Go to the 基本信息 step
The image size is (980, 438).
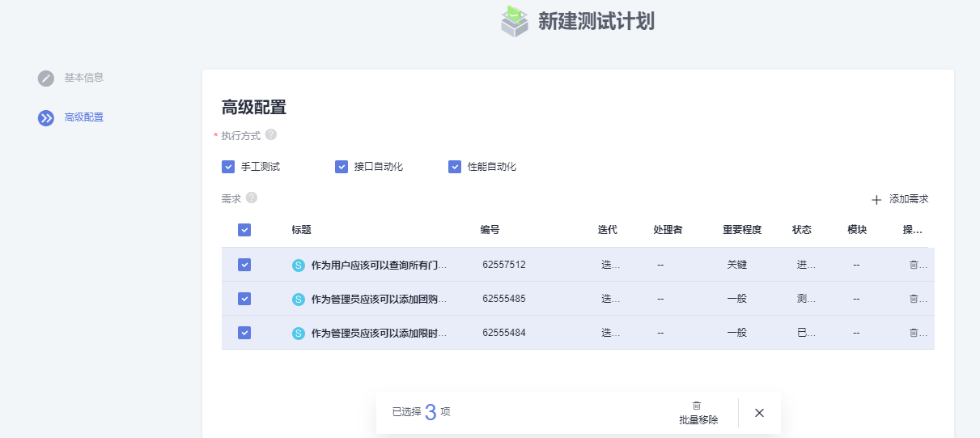pos(84,78)
